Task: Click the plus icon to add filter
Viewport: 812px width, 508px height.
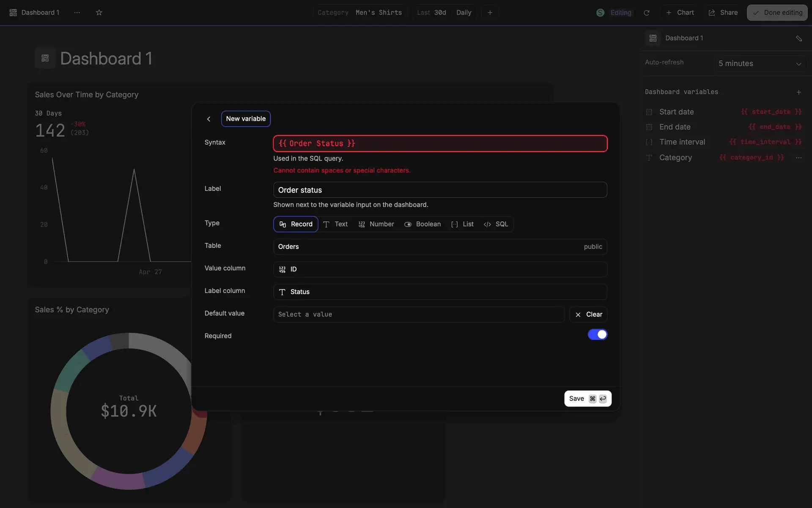Action: [x=490, y=13]
